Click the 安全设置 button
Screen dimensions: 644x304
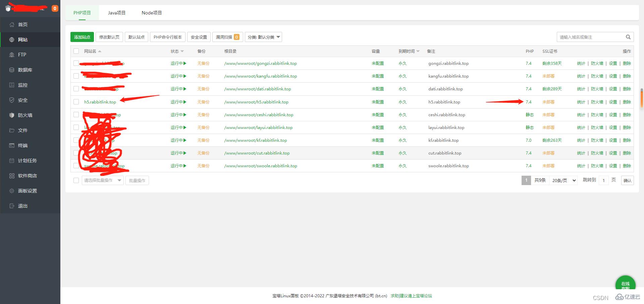[x=199, y=37]
